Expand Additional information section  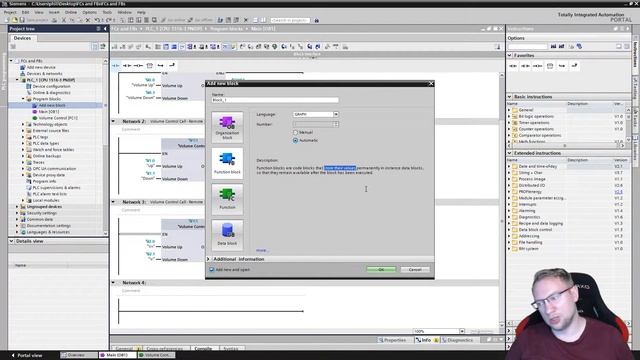tap(208, 259)
